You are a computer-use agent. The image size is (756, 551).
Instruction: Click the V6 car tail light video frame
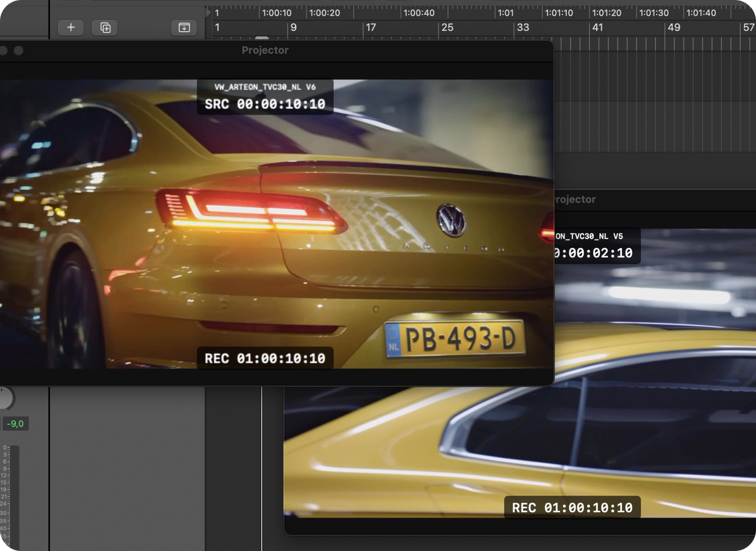[x=277, y=224]
